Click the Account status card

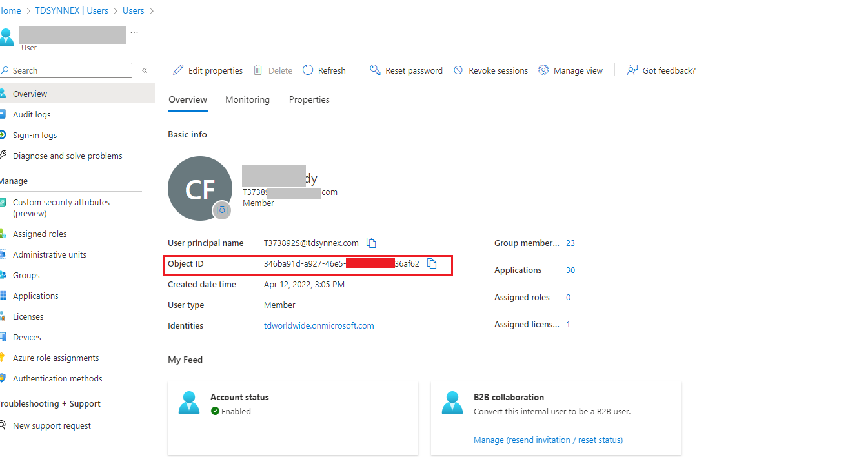click(x=293, y=418)
